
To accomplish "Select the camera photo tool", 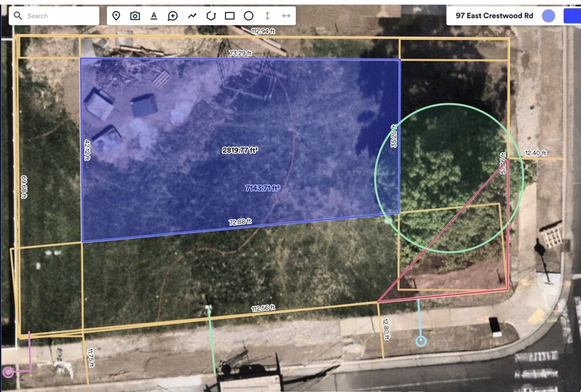I will pos(135,16).
